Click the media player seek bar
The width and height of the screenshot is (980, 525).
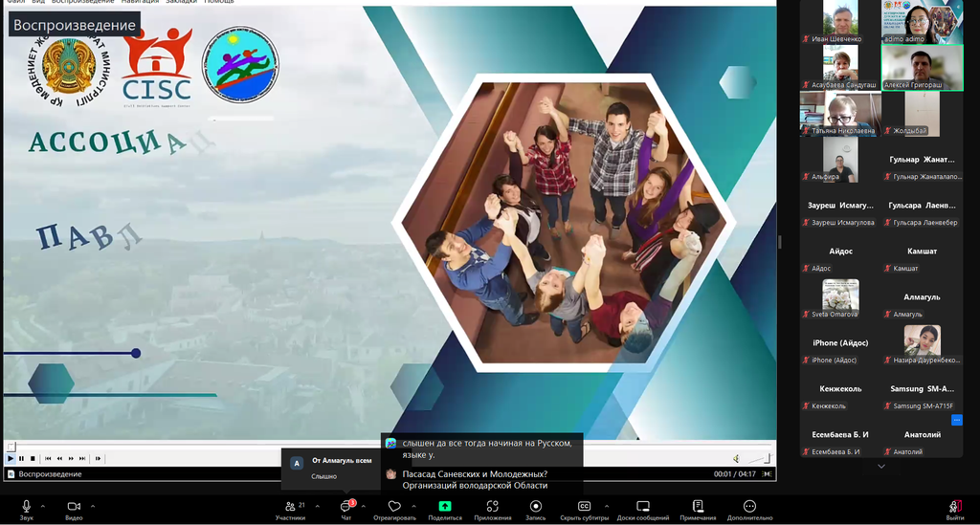(x=383, y=447)
